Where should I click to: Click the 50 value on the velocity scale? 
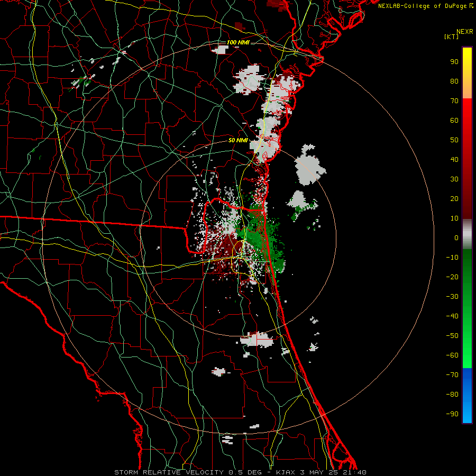click(454, 140)
